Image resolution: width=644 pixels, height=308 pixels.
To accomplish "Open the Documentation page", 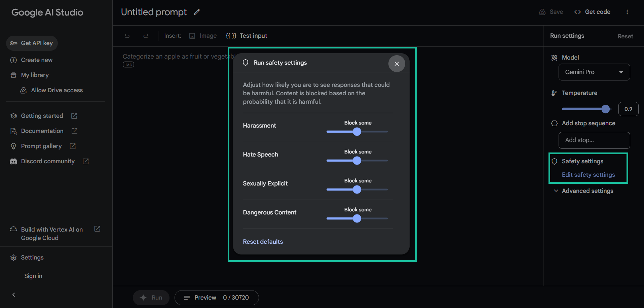I will tap(42, 131).
